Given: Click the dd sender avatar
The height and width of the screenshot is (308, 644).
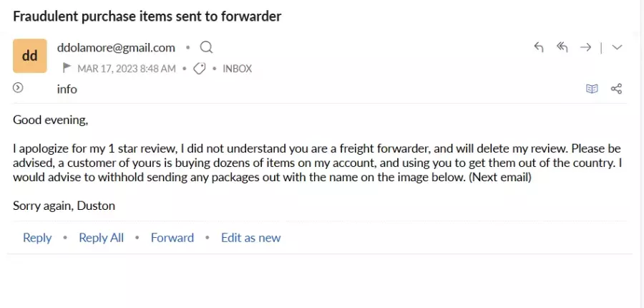Looking at the screenshot, I should click(29, 56).
